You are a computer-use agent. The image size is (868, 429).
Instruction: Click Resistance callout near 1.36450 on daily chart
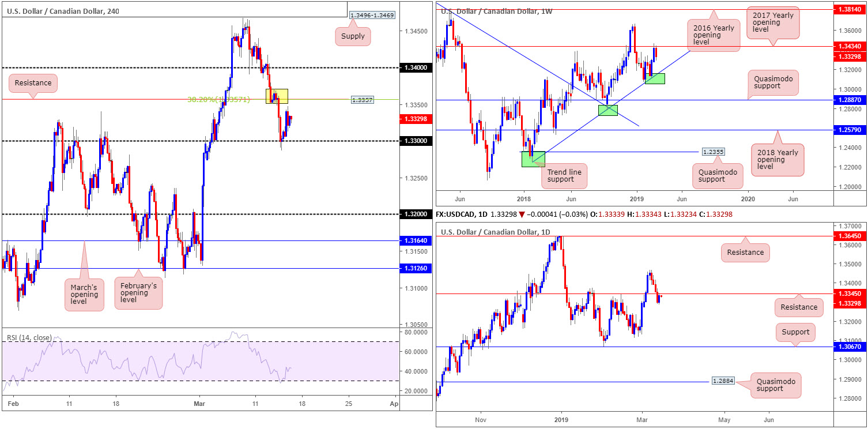(x=745, y=252)
